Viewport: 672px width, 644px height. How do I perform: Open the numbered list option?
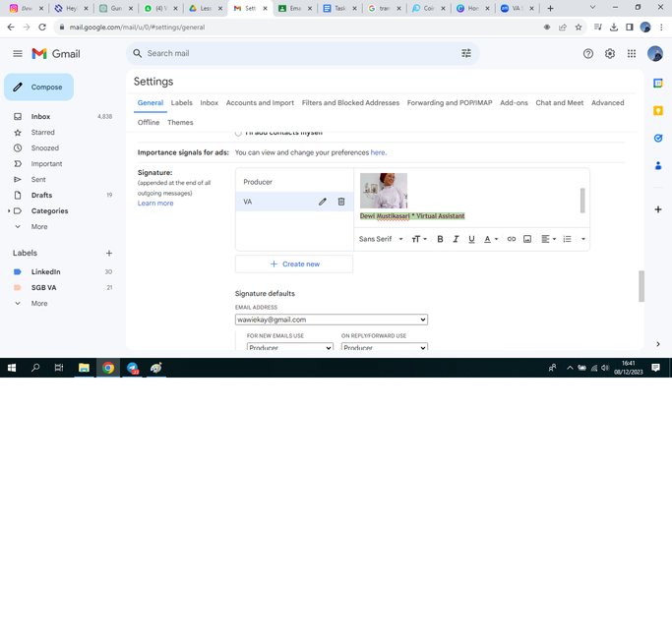[567, 239]
